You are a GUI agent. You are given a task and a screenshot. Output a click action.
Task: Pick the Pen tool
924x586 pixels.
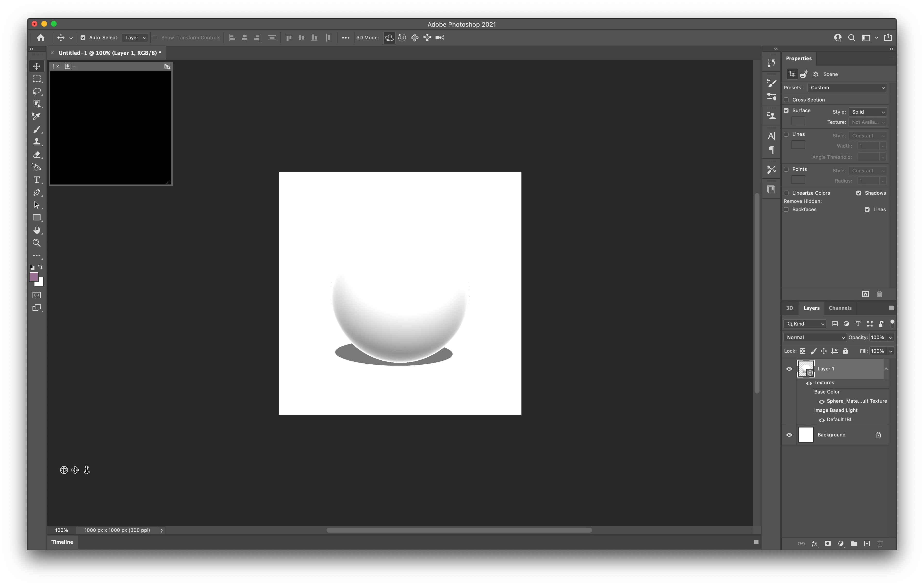coord(37,193)
